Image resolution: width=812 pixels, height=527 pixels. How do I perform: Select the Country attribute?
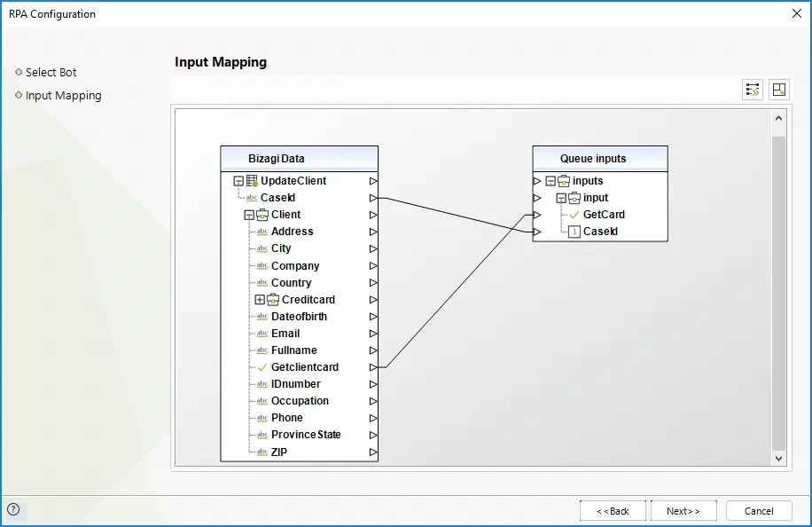[291, 283]
